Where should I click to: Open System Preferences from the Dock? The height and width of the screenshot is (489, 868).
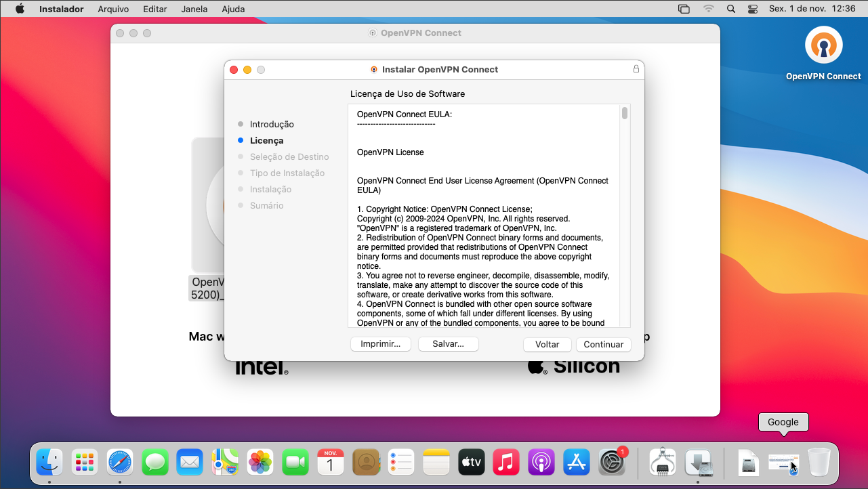tap(613, 462)
